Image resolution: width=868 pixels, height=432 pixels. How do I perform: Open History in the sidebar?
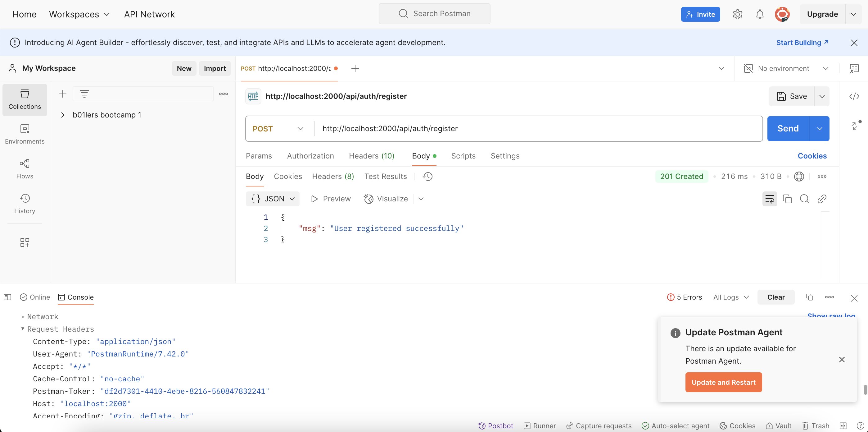pos(25,204)
